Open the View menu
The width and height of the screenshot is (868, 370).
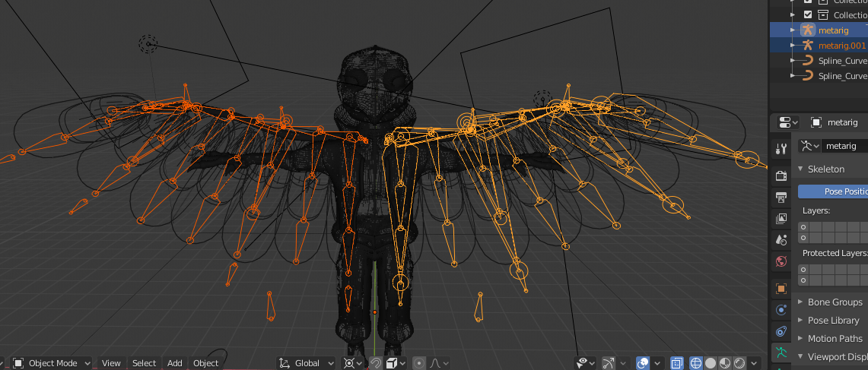111,363
